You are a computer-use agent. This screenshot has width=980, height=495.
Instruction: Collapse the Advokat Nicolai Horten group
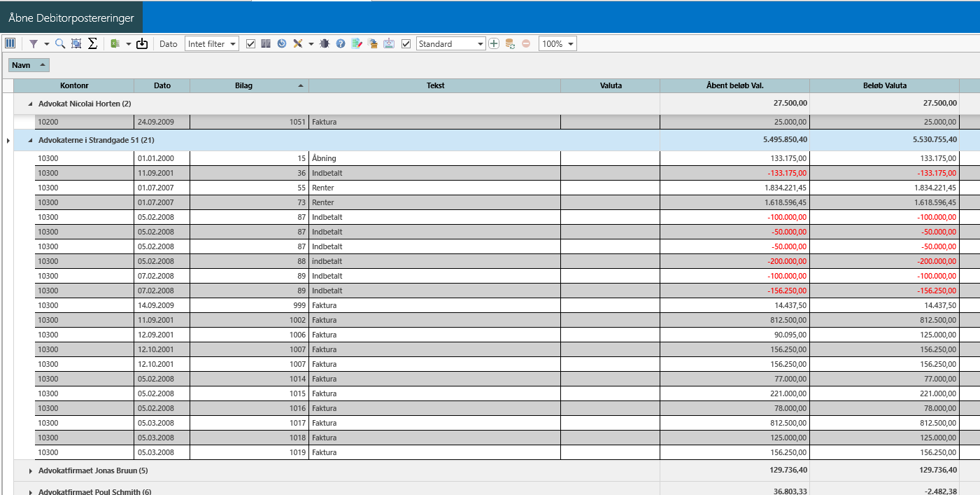coord(30,104)
